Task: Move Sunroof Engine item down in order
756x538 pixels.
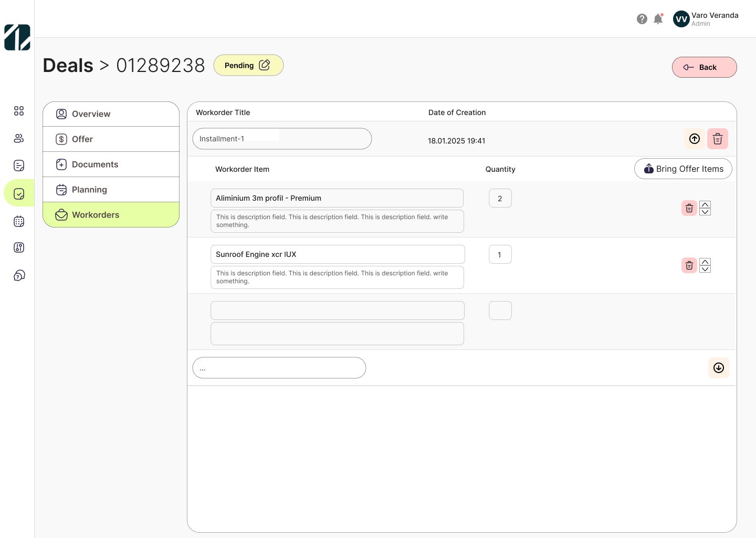Action: (x=705, y=269)
